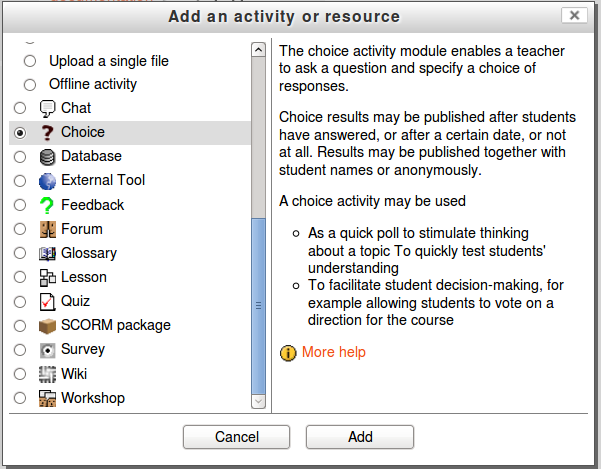Select the Survey radio button

coord(19,350)
